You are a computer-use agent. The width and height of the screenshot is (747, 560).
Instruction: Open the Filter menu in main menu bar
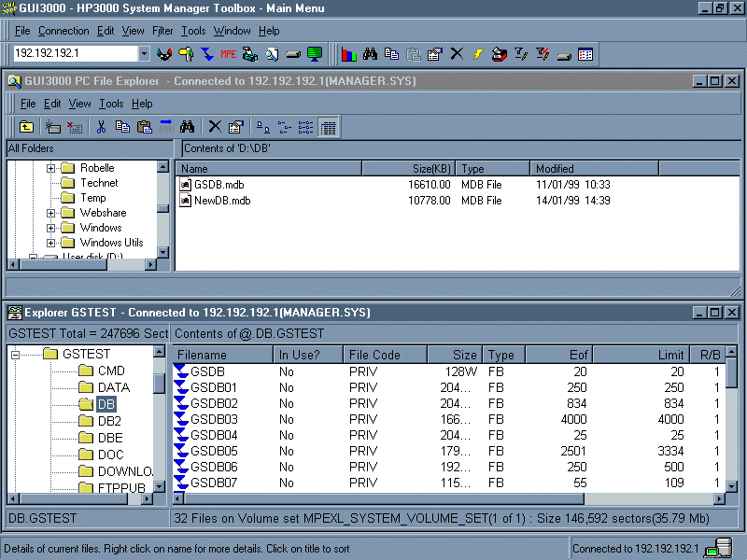coord(162,31)
